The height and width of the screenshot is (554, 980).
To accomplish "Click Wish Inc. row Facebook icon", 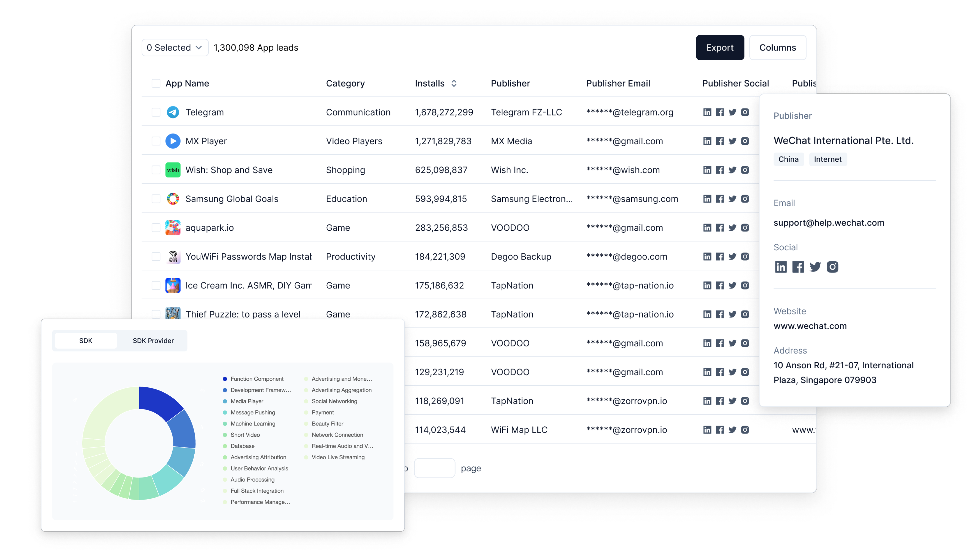I will tap(719, 170).
